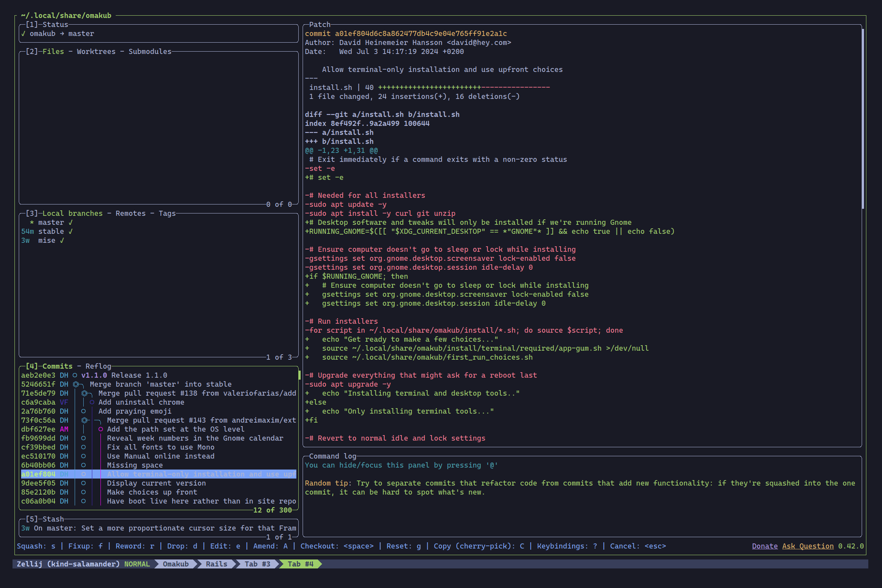The height and width of the screenshot is (588, 882).
Task: Click the commit hash line in the Patch panel
Action: pyautogui.click(x=406, y=34)
